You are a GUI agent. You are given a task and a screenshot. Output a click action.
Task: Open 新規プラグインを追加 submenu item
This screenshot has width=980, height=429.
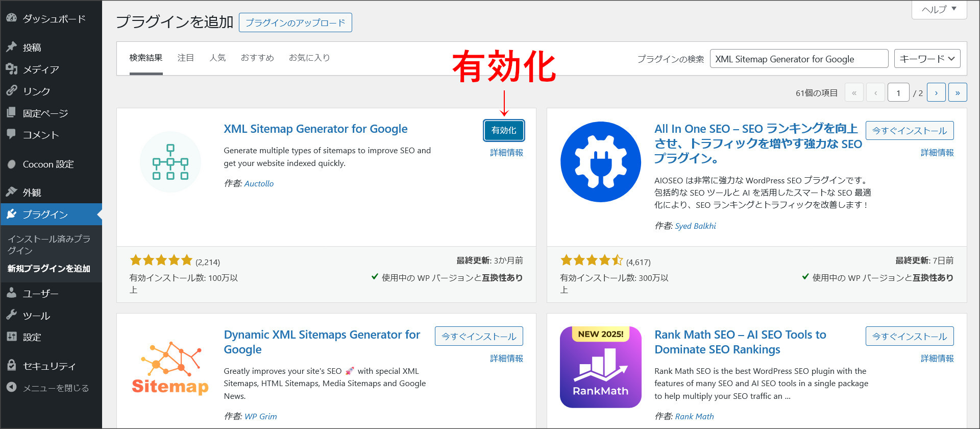pyautogui.click(x=49, y=268)
